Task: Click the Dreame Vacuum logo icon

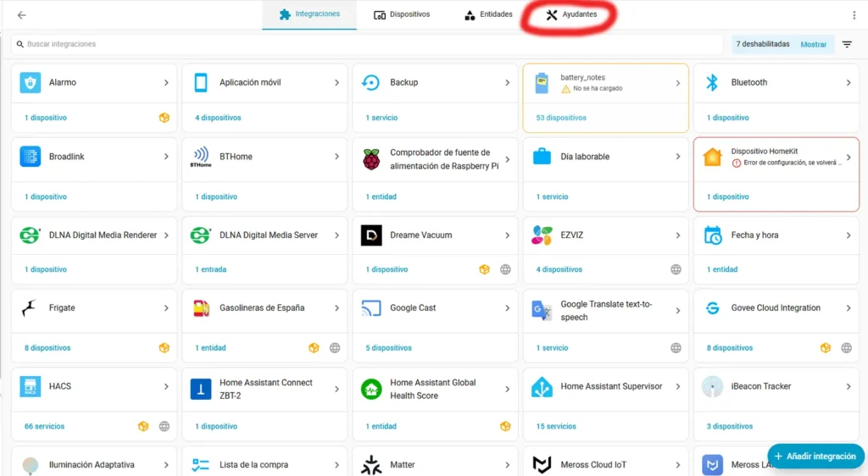Action: pyautogui.click(x=371, y=235)
